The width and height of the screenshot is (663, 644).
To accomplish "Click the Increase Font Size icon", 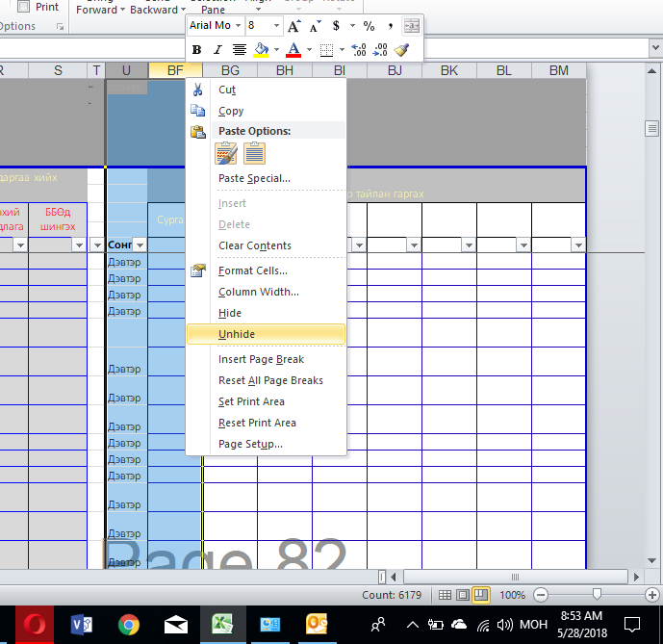I will (x=293, y=26).
